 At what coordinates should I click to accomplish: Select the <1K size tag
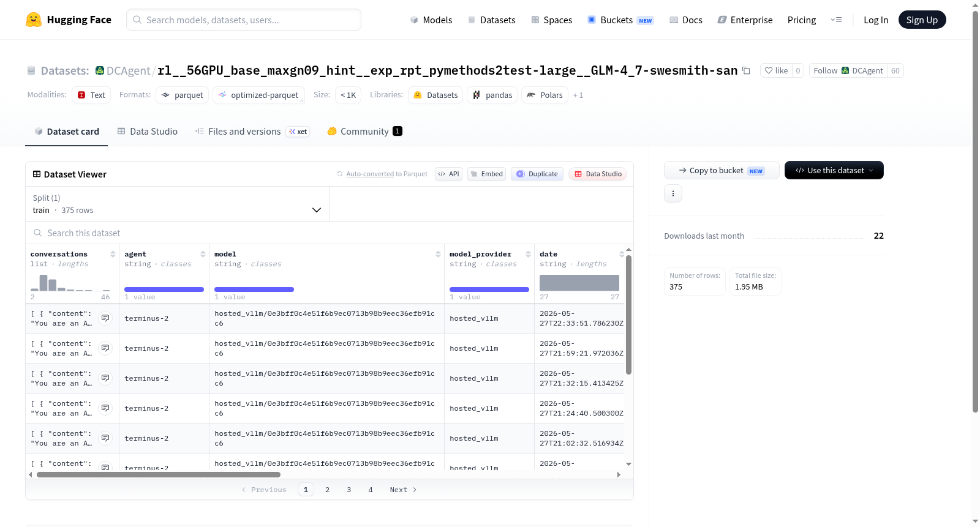348,95
